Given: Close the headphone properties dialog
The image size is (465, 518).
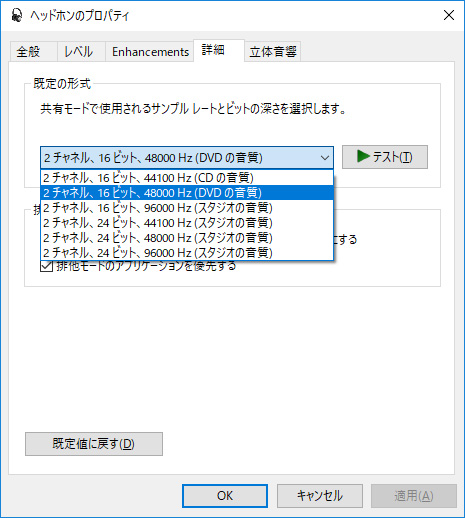Looking at the screenshot, I should coord(449,15).
